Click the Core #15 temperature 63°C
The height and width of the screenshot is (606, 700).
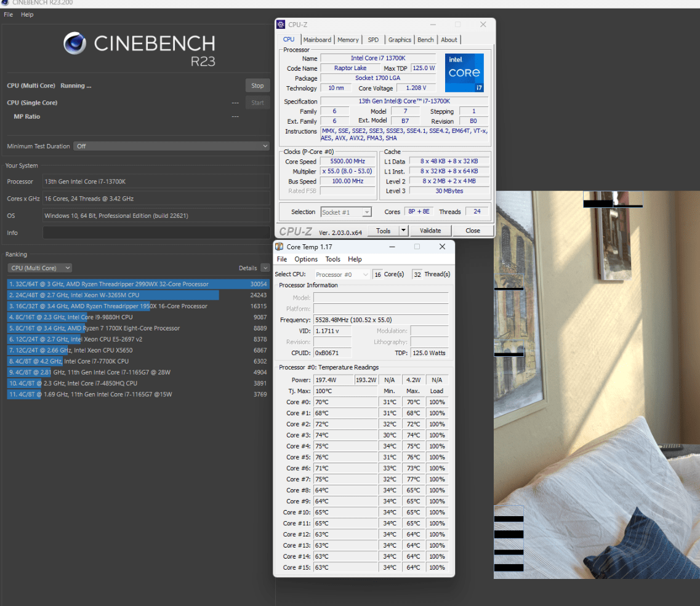(345, 567)
